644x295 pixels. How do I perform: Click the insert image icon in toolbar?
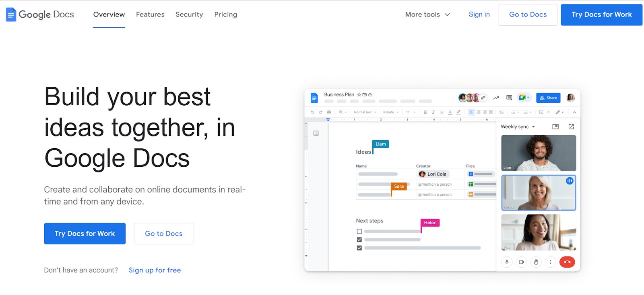[x=541, y=112]
